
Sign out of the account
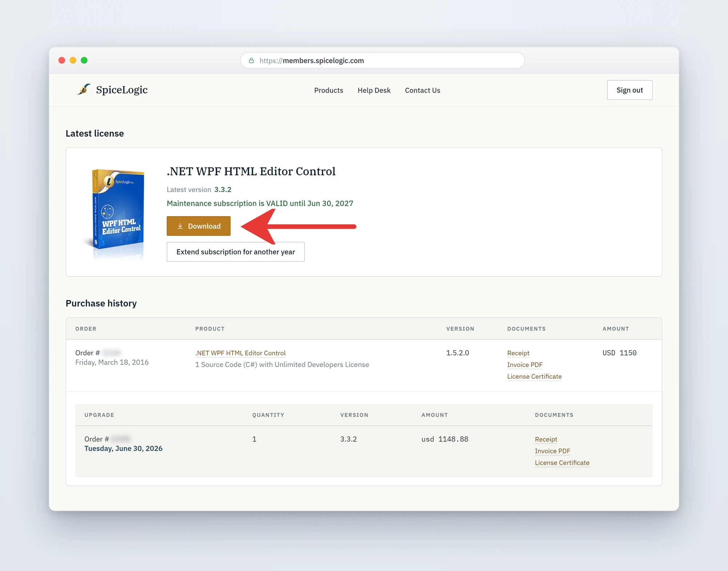(x=630, y=90)
